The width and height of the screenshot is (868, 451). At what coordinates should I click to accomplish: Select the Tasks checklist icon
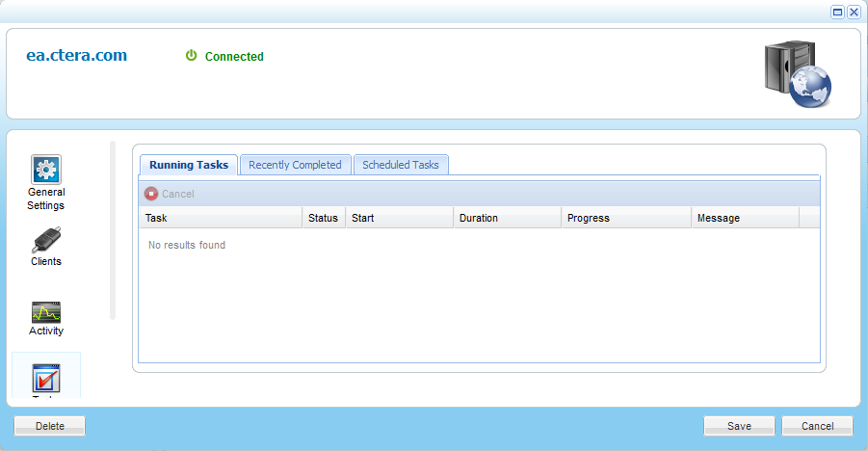click(46, 379)
